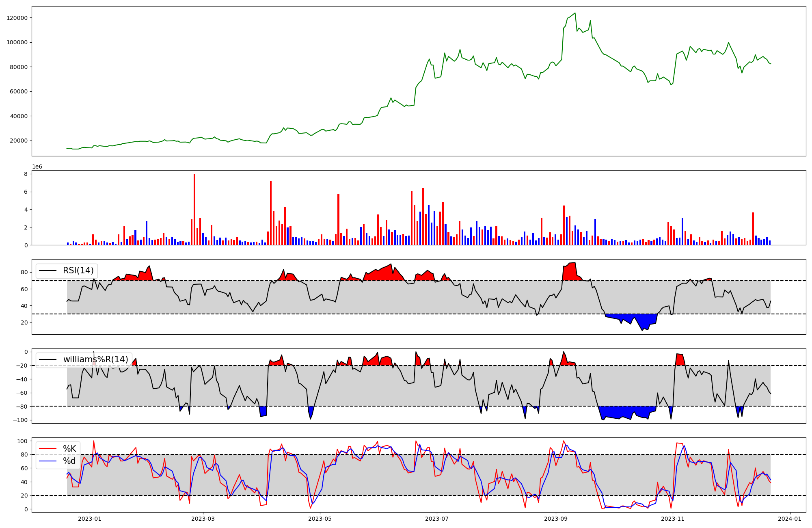
Task: Click the red %K legend line sample
Action: click(x=48, y=449)
